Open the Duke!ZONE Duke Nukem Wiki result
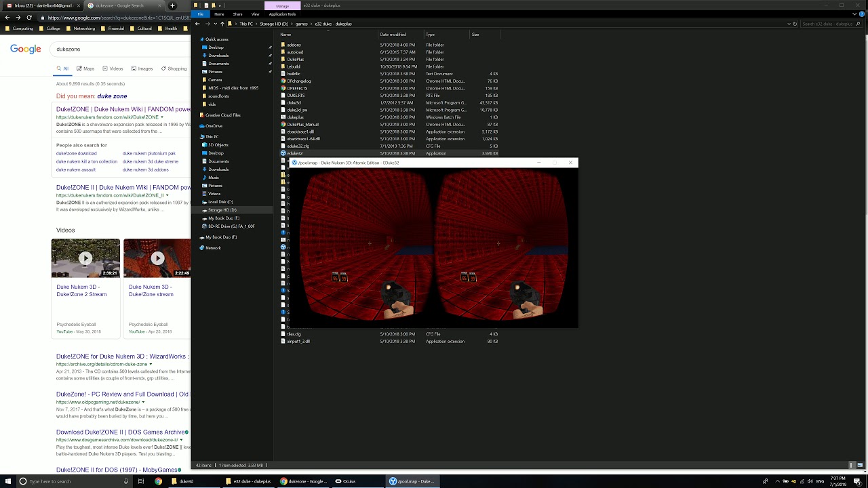Viewport: 868px width, 488px height. click(x=123, y=109)
